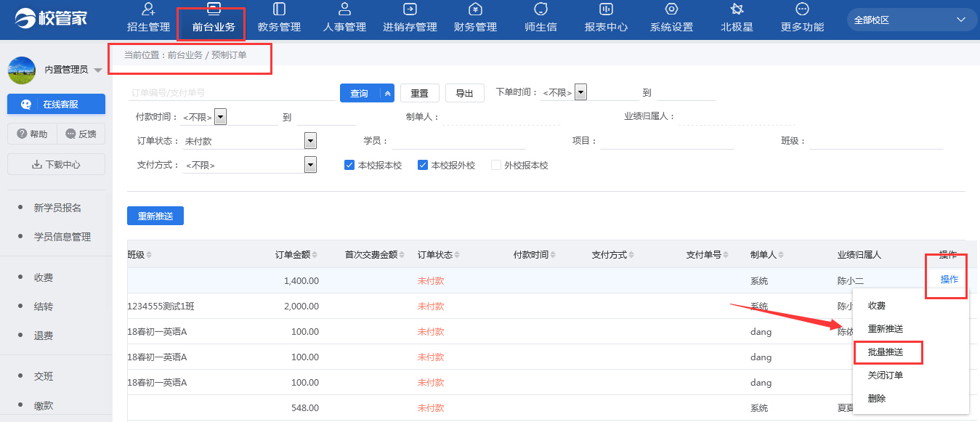The image size is (980, 422).
Task: Uncheck the 本校报外校 checkbox
Action: click(x=423, y=165)
